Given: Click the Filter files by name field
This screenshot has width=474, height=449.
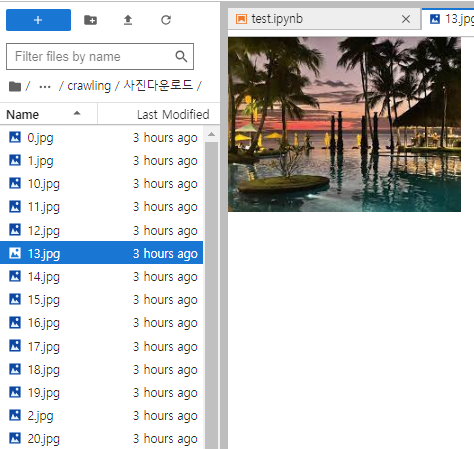Looking at the screenshot, I should click(x=100, y=56).
